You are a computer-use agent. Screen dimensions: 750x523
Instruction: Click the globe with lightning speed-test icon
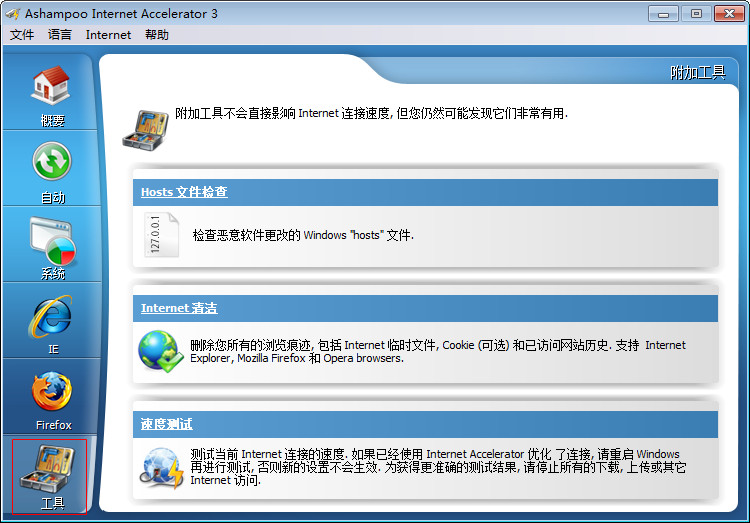[162, 467]
